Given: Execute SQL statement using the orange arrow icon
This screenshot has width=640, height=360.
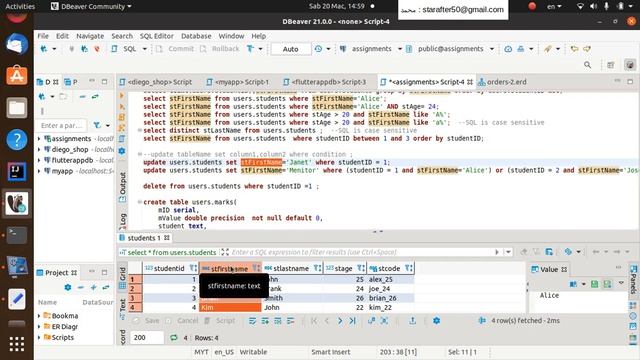Looking at the screenshot, I should click(122, 96).
